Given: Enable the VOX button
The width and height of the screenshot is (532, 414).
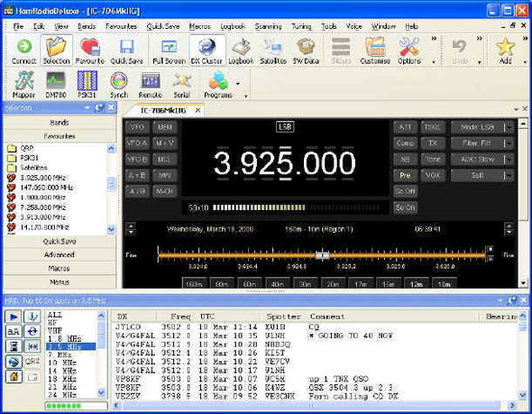Looking at the screenshot, I should (433, 175).
